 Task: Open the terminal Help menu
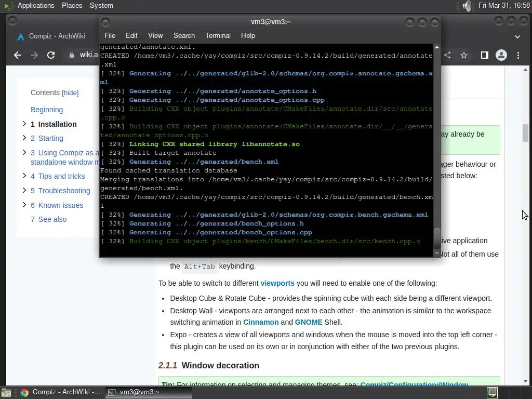click(x=248, y=36)
